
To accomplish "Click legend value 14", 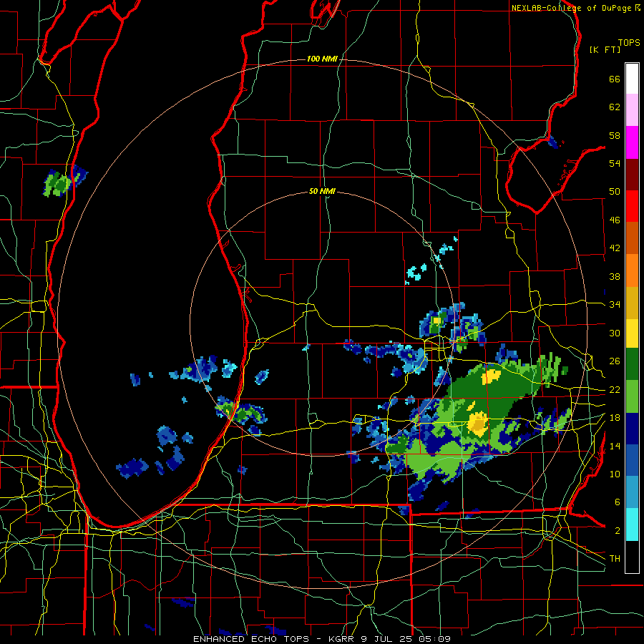I will coord(615,446).
